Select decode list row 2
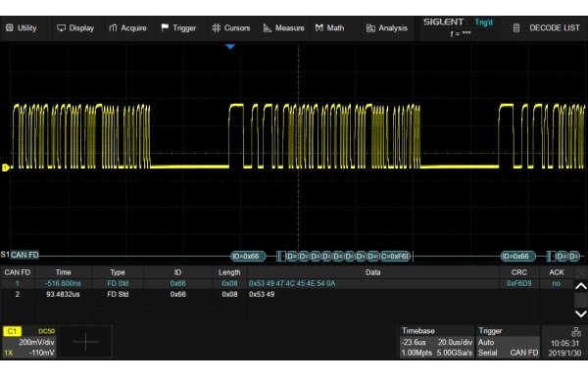 click(287, 294)
